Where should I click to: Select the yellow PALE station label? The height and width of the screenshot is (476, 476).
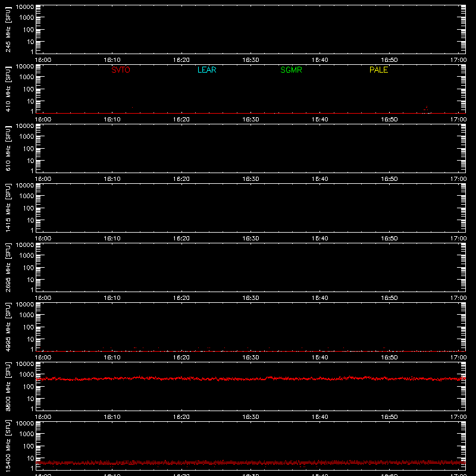[378, 70]
